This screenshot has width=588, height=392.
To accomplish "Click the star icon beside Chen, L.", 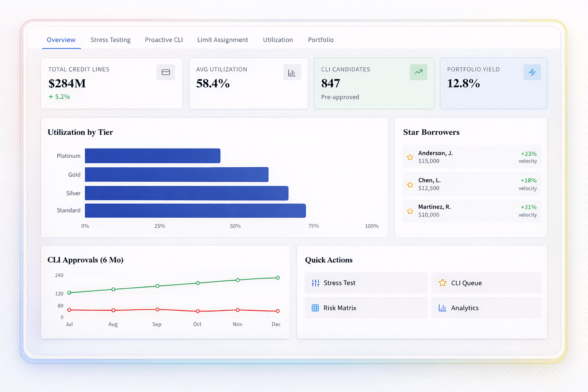I will tap(410, 185).
